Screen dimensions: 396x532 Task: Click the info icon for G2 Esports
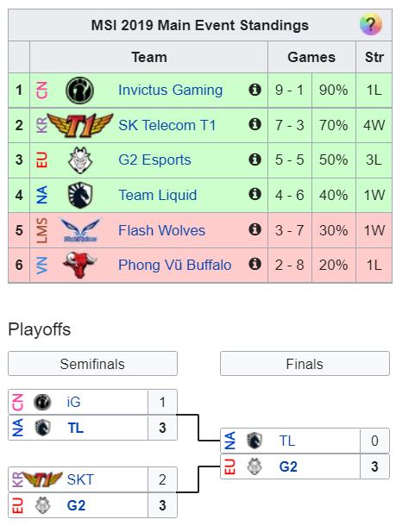[x=255, y=160]
